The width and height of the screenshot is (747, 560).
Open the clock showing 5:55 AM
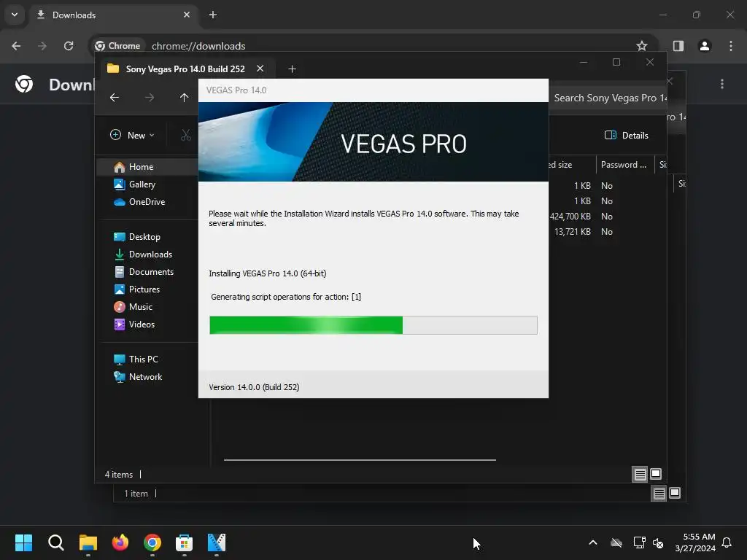[695, 542]
